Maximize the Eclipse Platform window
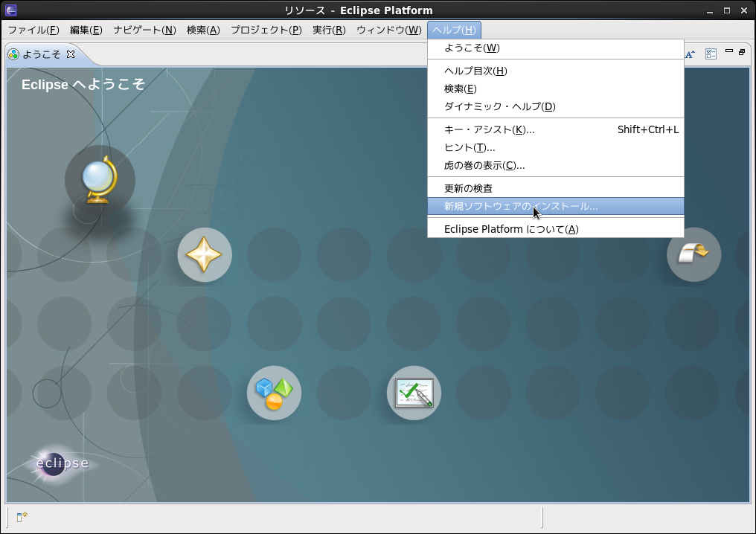Image resolution: width=756 pixels, height=534 pixels. point(726,10)
